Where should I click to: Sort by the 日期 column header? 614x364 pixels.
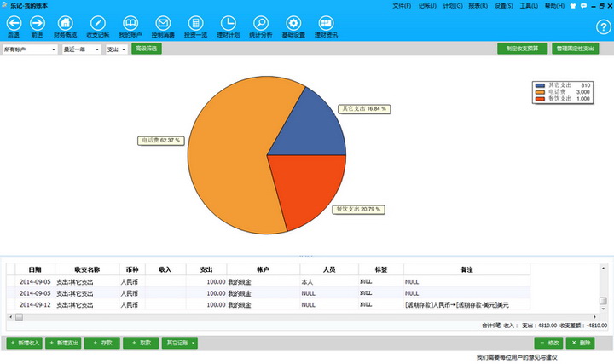(35, 269)
